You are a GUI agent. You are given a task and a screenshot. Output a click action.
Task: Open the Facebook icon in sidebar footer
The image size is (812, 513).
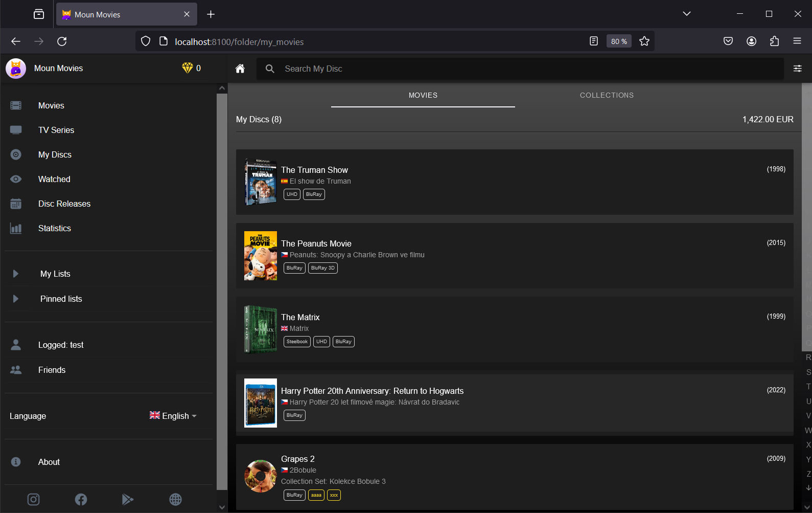[81, 499]
